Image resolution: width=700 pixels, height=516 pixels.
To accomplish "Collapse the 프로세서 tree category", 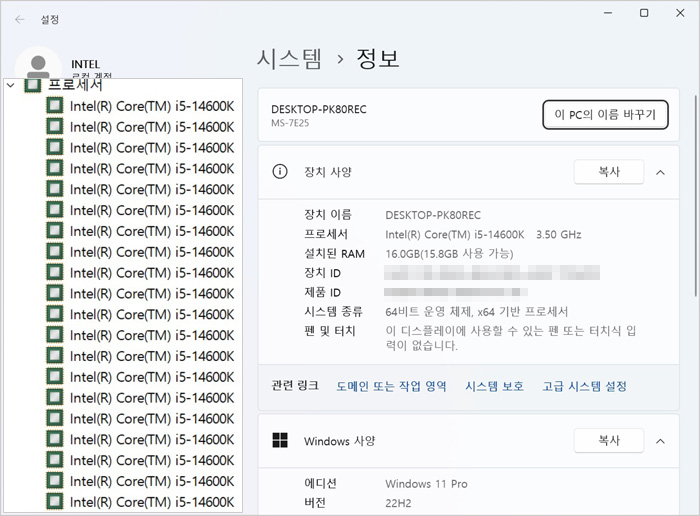I will pyautogui.click(x=11, y=84).
